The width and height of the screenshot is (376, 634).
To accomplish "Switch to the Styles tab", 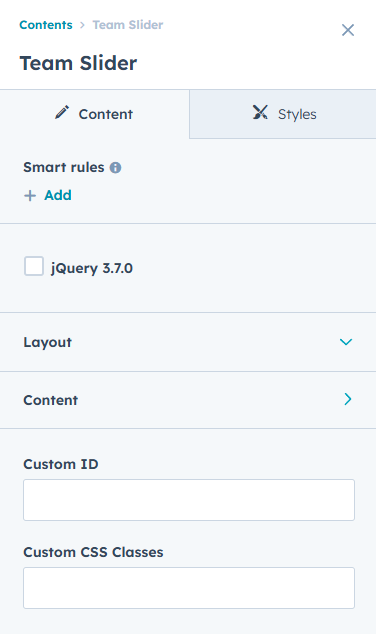I will coord(283,114).
